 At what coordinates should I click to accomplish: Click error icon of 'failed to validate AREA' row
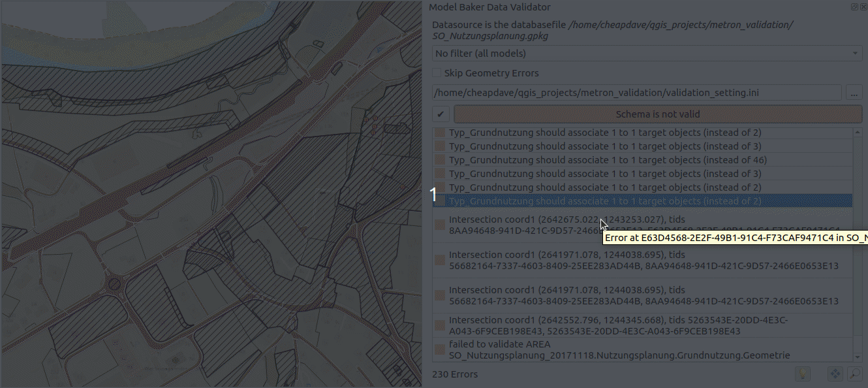tap(441, 350)
